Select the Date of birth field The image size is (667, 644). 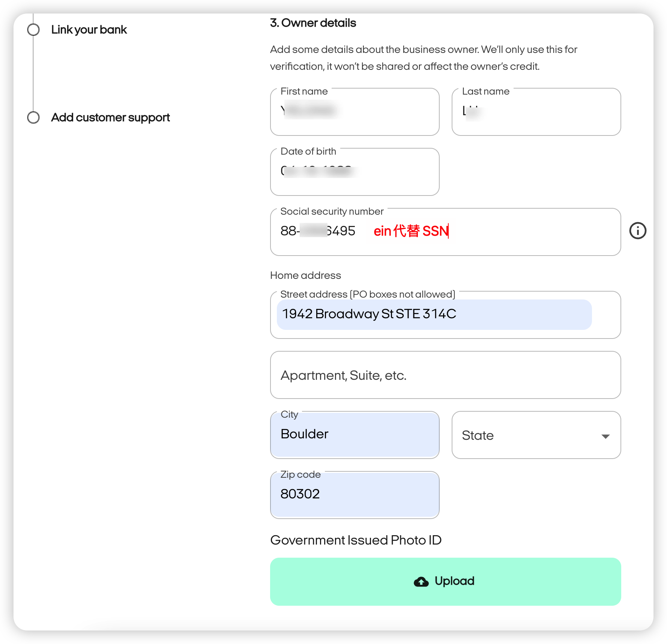[x=355, y=172]
